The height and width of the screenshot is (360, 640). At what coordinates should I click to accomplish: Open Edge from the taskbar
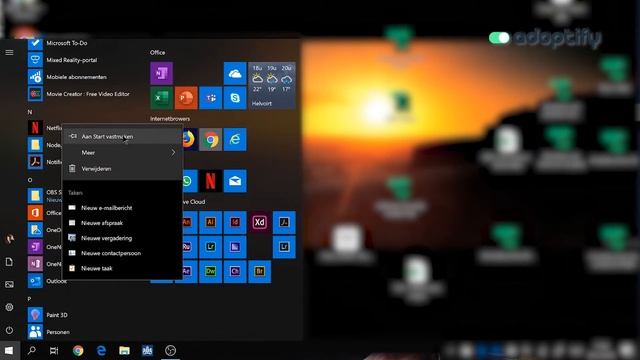click(101, 350)
